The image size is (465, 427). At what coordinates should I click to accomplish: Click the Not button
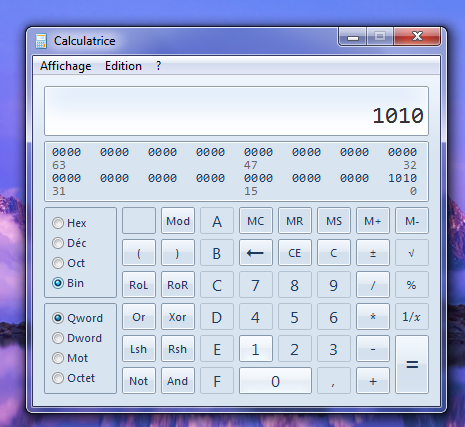click(139, 381)
